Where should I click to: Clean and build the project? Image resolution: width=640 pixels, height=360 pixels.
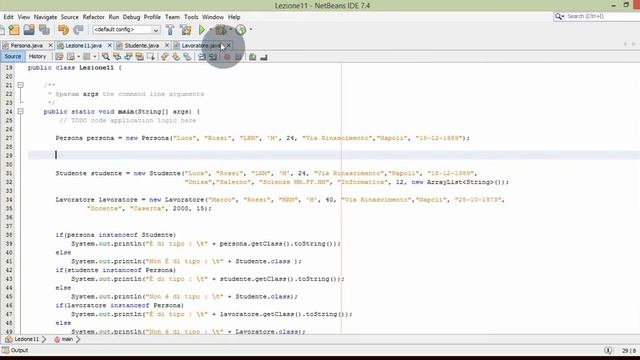(186, 30)
